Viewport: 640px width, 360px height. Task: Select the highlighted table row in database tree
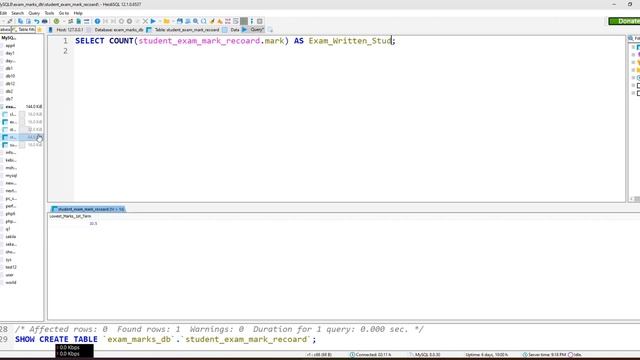click(22, 137)
